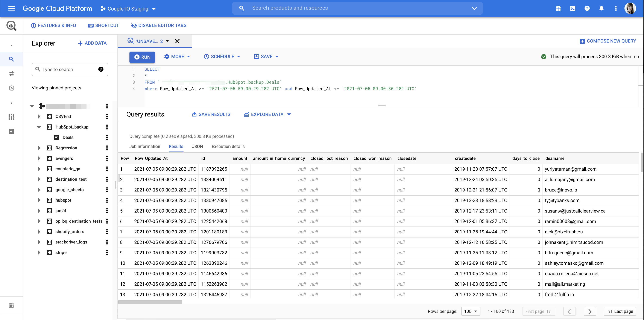Click SAVE RESULTS
The height and width of the screenshot is (320, 644).
coord(211,115)
